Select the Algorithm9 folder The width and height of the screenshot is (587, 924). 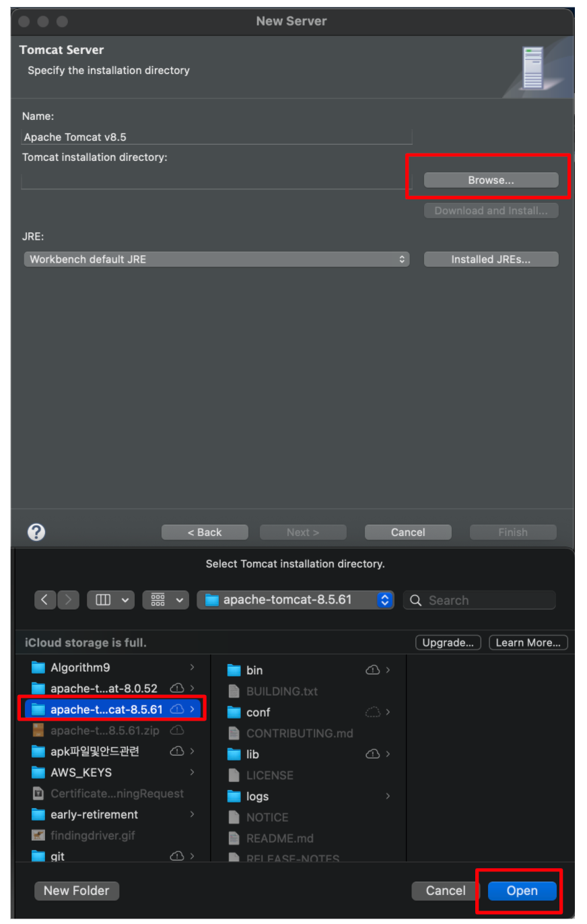(114, 667)
